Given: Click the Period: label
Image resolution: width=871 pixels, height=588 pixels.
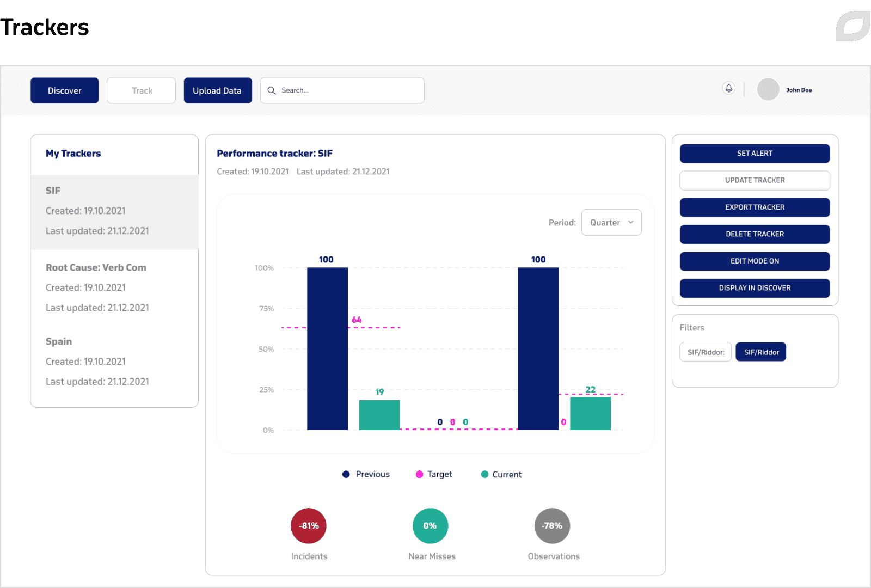Looking at the screenshot, I should click(x=562, y=223).
